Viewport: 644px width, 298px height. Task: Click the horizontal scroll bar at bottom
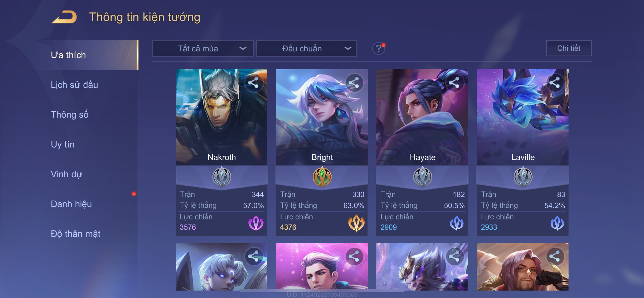tap(322, 291)
